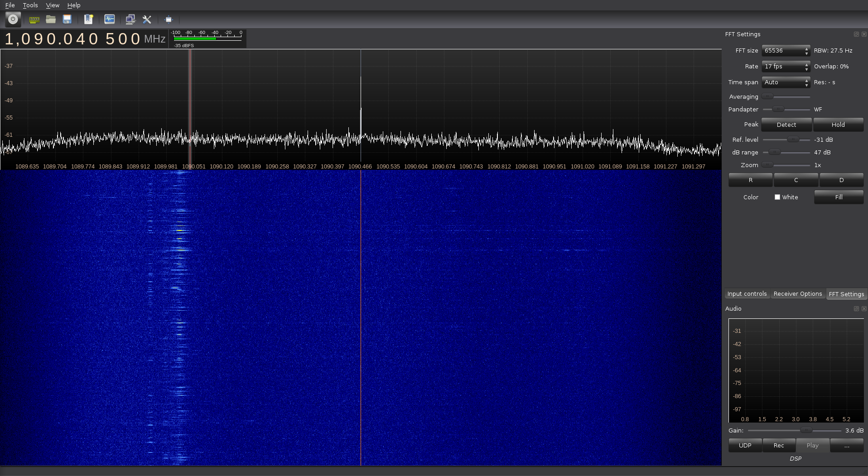
Task: Click the audio spectrum plot
Action: pos(796,370)
